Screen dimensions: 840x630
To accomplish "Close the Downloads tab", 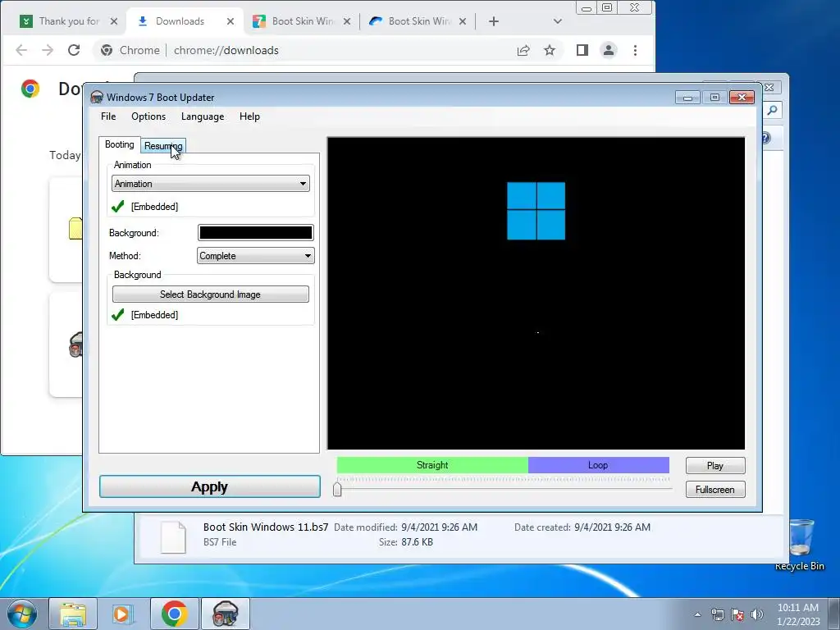I will [231, 21].
